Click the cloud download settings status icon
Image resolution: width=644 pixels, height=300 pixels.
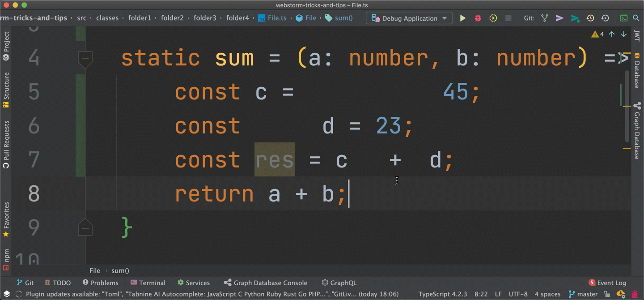coord(621,294)
